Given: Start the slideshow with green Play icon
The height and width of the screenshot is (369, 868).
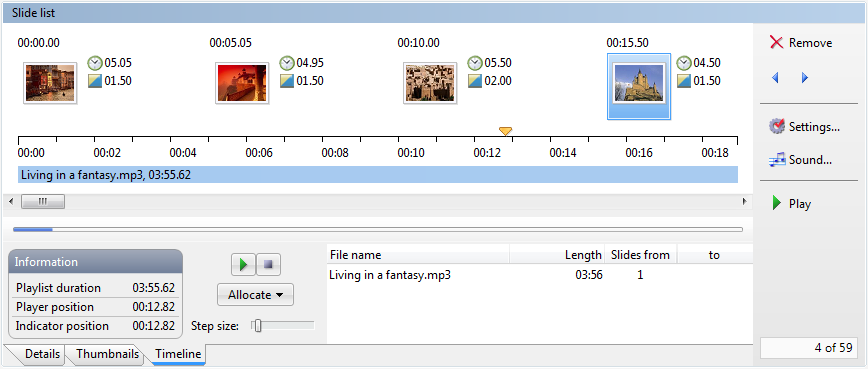Looking at the screenshot, I should 777,204.
